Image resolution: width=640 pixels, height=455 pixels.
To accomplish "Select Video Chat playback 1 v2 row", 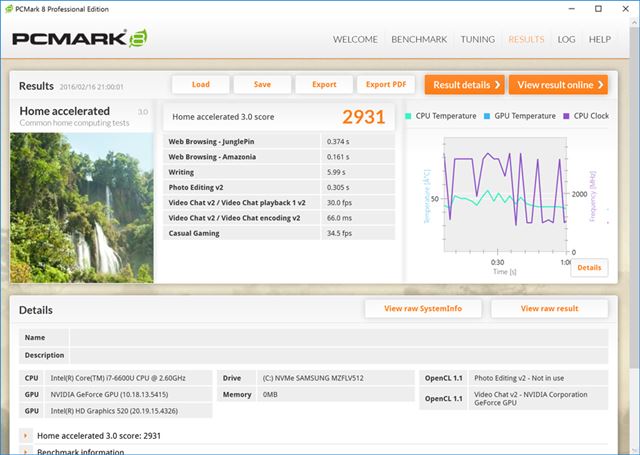I will (279, 203).
